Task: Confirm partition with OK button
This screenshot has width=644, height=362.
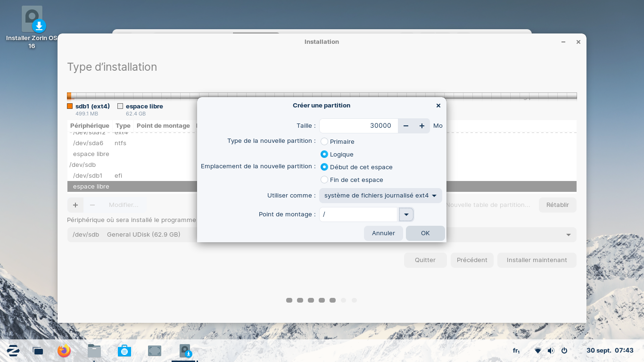Action: pyautogui.click(x=425, y=233)
